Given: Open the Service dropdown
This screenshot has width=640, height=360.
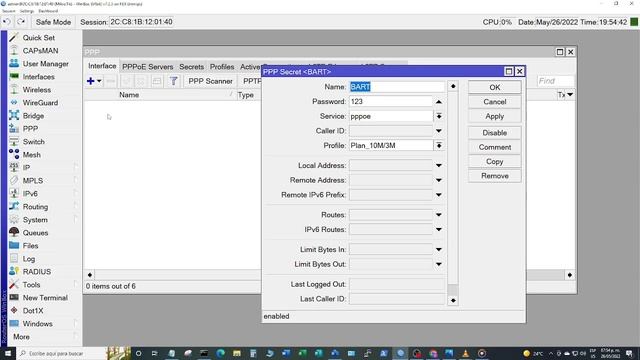Looking at the screenshot, I should click(439, 116).
